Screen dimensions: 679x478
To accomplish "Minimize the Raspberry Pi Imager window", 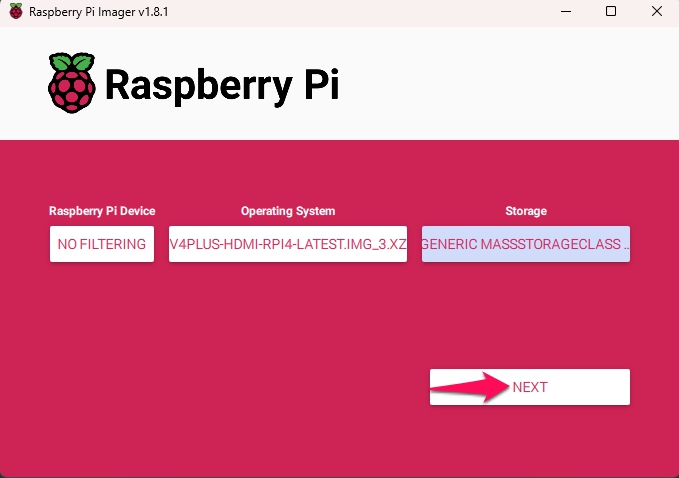I will click(x=566, y=11).
